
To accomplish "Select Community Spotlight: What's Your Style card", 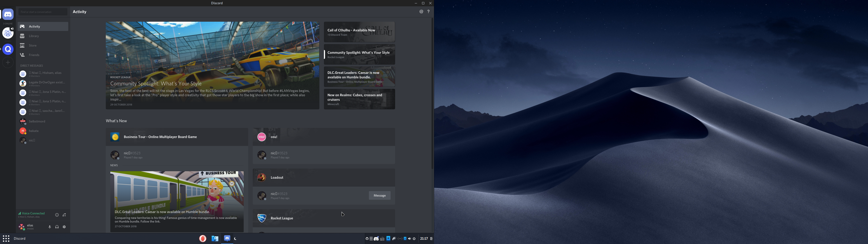I will pyautogui.click(x=360, y=54).
